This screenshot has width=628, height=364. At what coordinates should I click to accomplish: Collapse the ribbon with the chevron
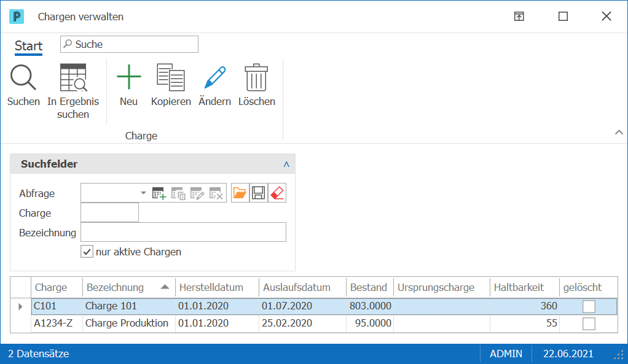coord(619,133)
